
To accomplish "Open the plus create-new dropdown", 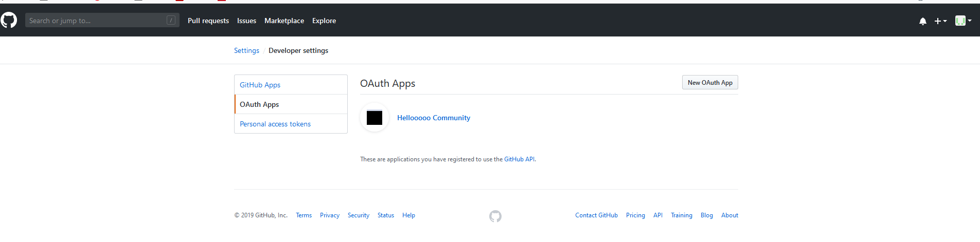I will click(940, 21).
